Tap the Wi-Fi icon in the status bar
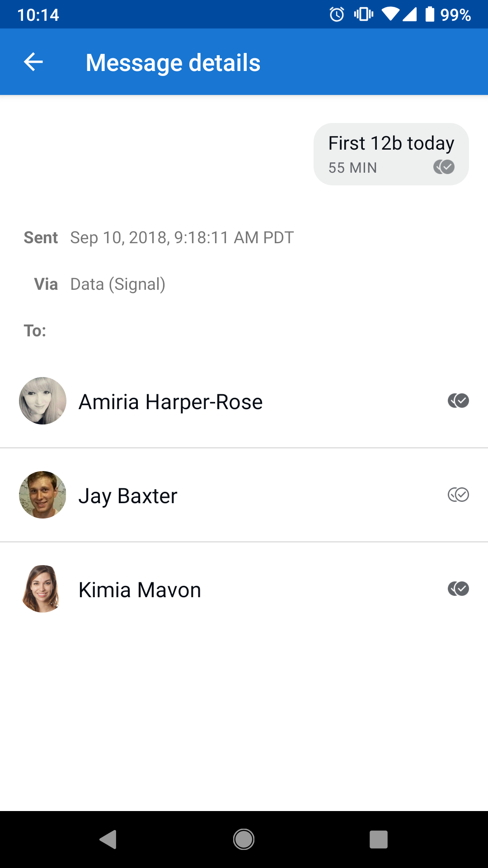488x868 pixels. 392,15
